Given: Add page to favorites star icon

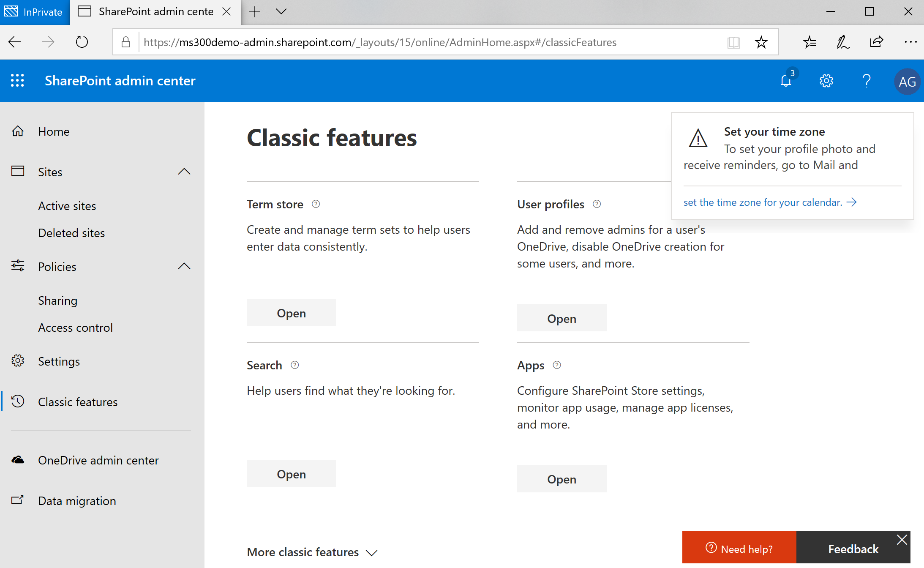Looking at the screenshot, I should tap(761, 42).
